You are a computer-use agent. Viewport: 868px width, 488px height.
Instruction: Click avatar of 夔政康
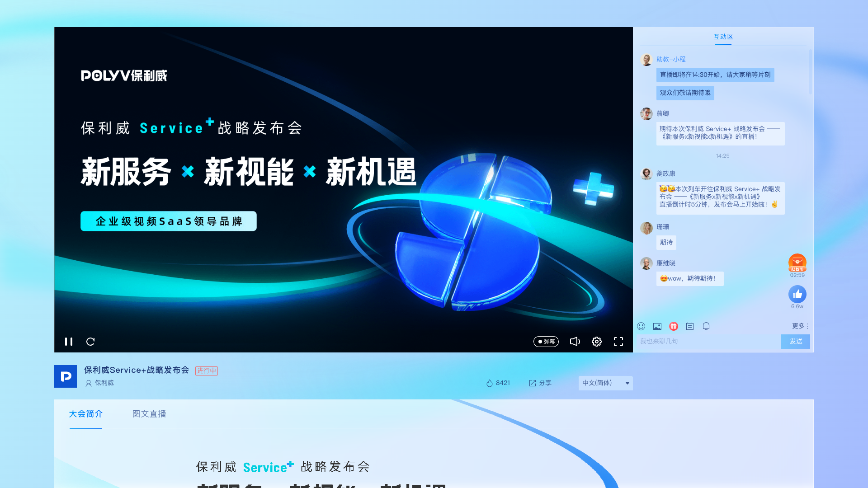coord(646,174)
